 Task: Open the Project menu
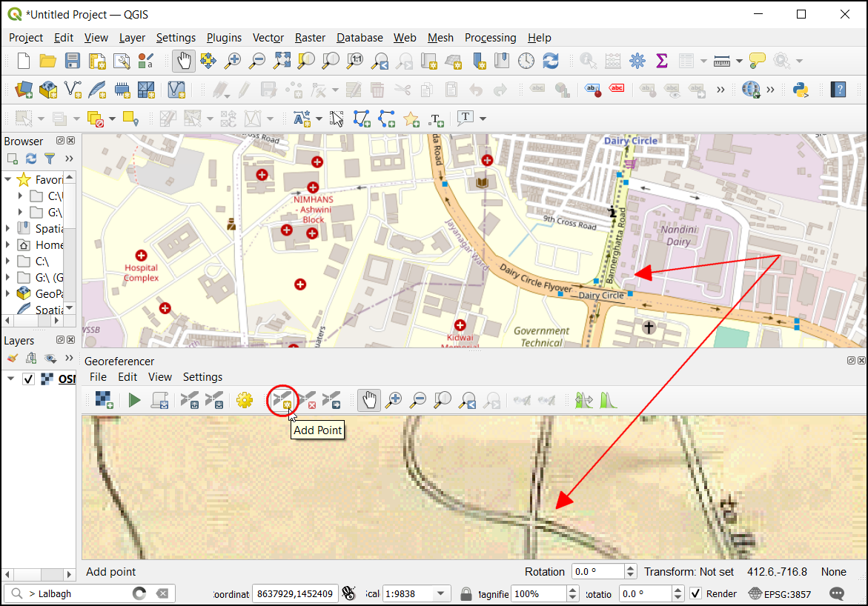point(26,38)
